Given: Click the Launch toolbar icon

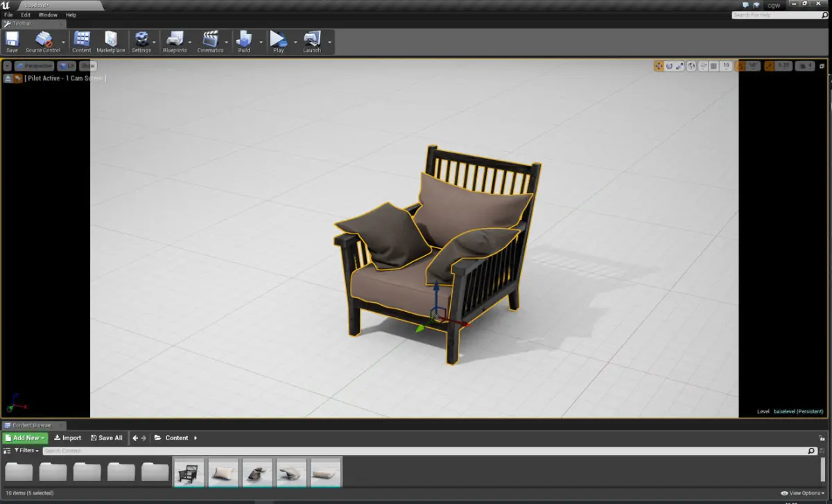Looking at the screenshot, I should pos(312,42).
